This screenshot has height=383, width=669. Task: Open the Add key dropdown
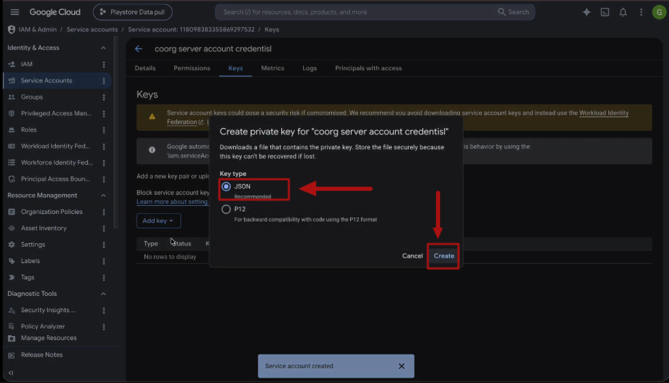click(x=158, y=221)
